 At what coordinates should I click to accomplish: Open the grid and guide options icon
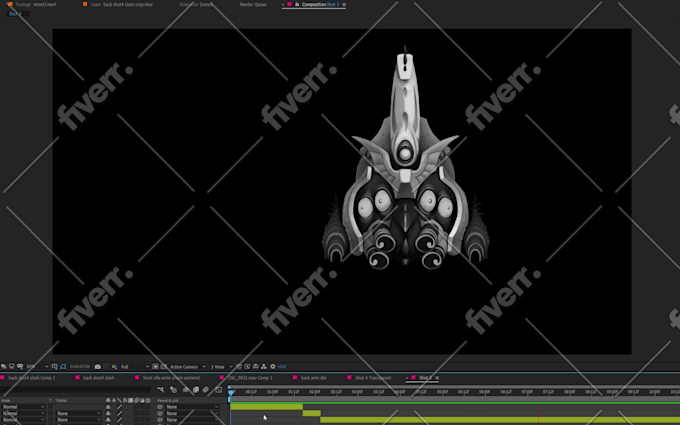pos(55,366)
